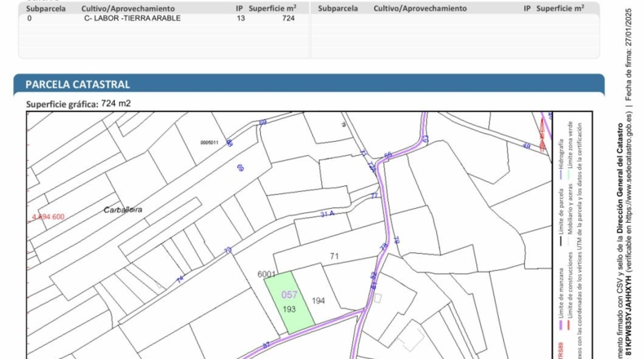Click the blue number 77 on map

click(x=374, y=196)
